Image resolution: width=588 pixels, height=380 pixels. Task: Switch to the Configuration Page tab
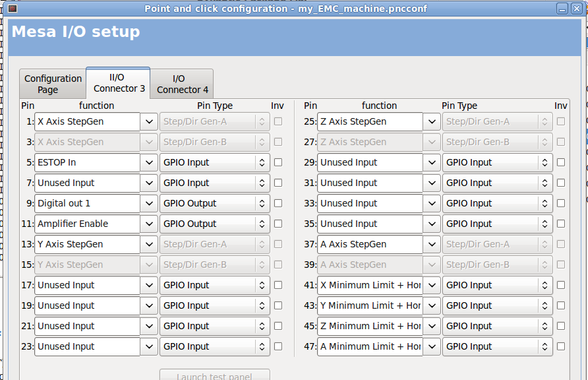[53, 84]
